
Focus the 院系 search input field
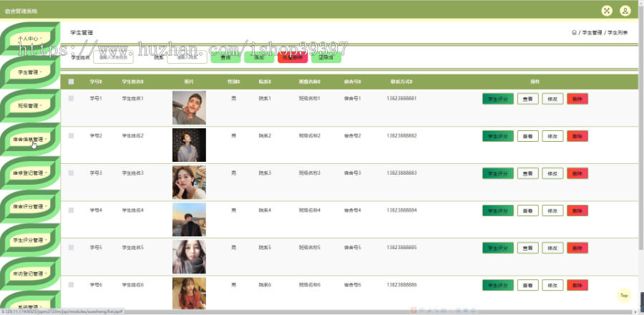click(x=187, y=57)
